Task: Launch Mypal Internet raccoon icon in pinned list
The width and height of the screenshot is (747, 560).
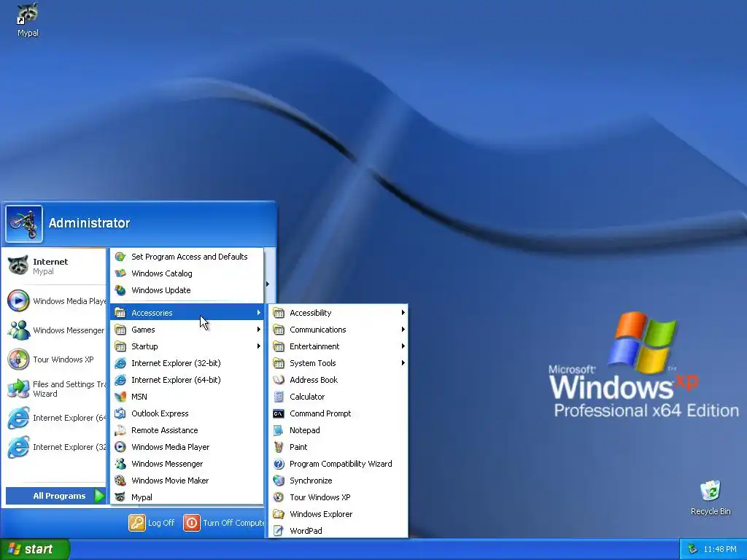Action: pyautogui.click(x=18, y=265)
